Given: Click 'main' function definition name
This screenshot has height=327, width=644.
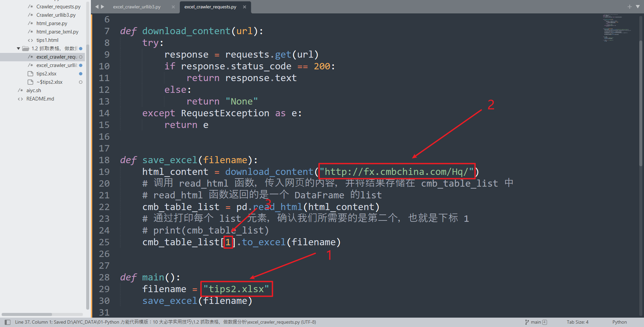Looking at the screenshot, I should (153, 277).
